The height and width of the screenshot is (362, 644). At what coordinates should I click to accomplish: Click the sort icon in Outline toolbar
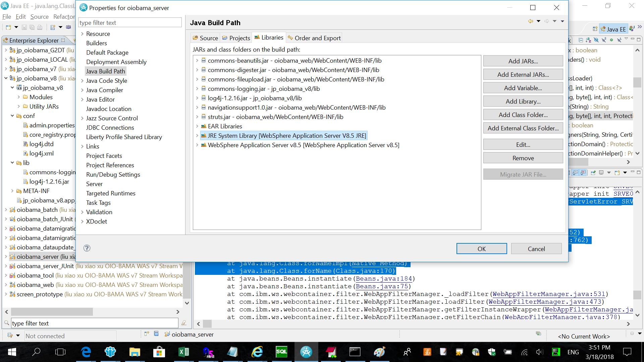(x=588, y=40)
